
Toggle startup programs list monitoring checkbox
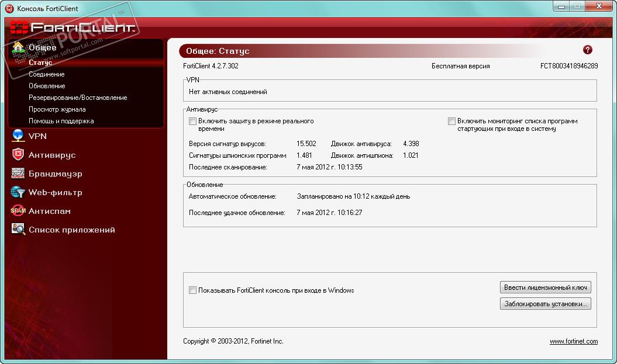pos(451,121)
